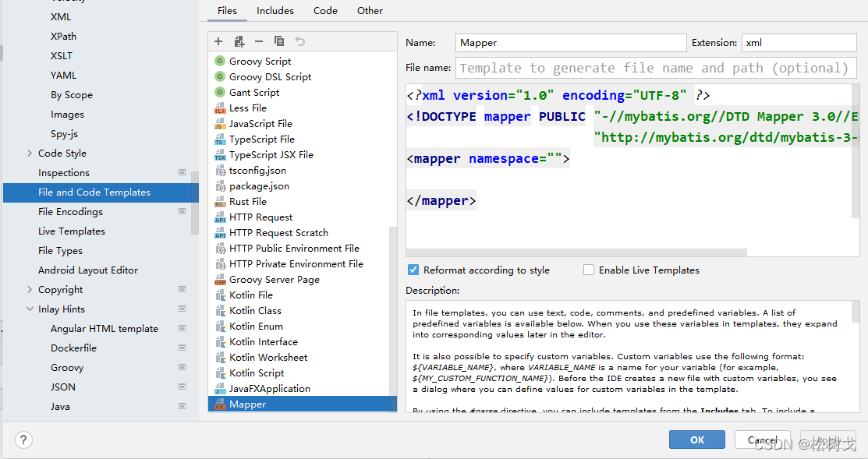
Task: Click the create child template file icon
Action: (239, 41)
